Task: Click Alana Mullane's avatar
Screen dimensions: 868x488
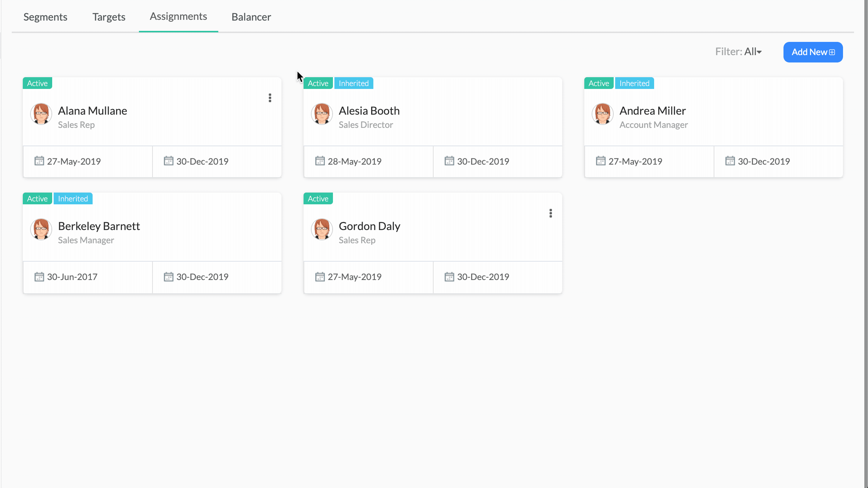Action: click(41, 114)
